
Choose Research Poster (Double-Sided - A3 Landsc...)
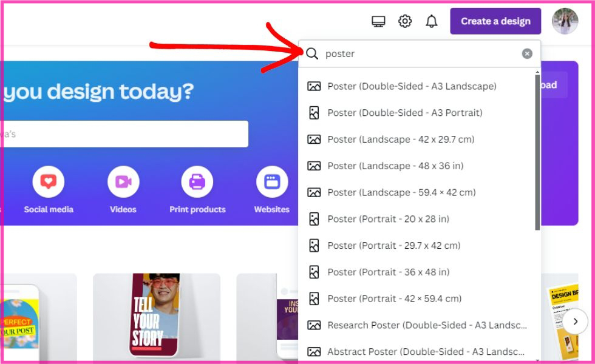pyautogui.click(x=416, y=325)
